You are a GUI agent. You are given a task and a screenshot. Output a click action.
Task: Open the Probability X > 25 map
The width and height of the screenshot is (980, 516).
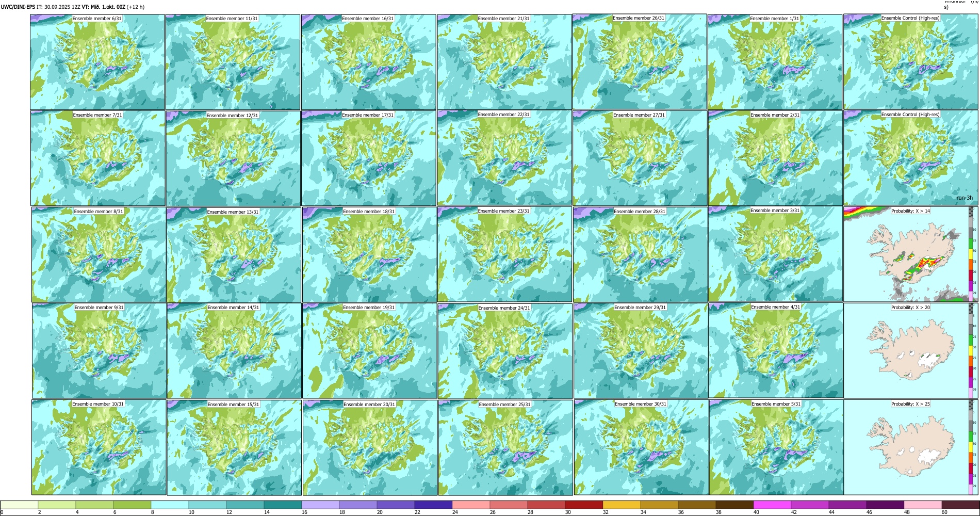[x=906, y=447]
